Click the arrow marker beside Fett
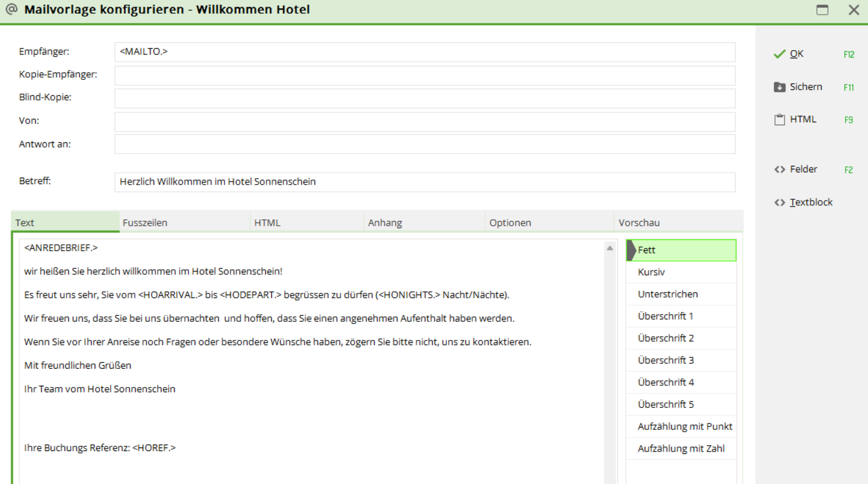Screen dimensions: 868x484 631,251
